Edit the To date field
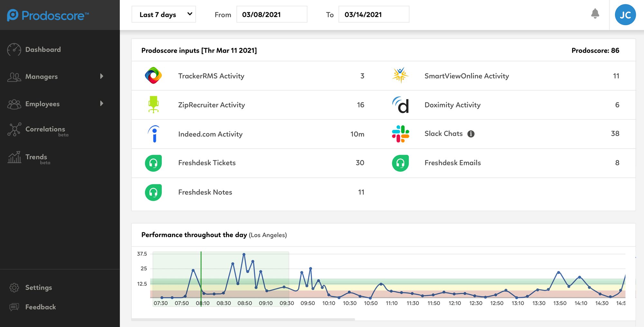This screenshot has width=644, height=327. pos(374,15)
